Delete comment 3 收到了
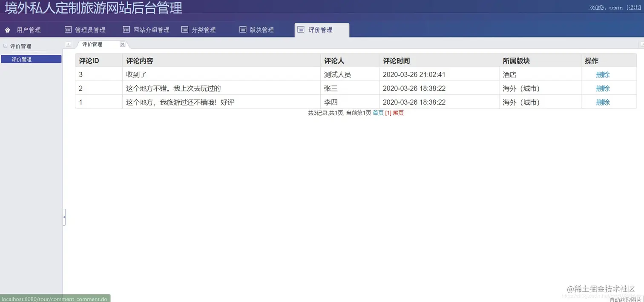The width and height of the screenshot is (644, 302). [x=603, y=74]
